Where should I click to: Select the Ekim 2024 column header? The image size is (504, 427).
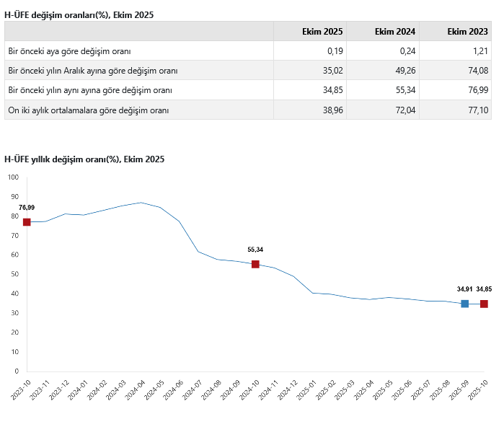396,31
